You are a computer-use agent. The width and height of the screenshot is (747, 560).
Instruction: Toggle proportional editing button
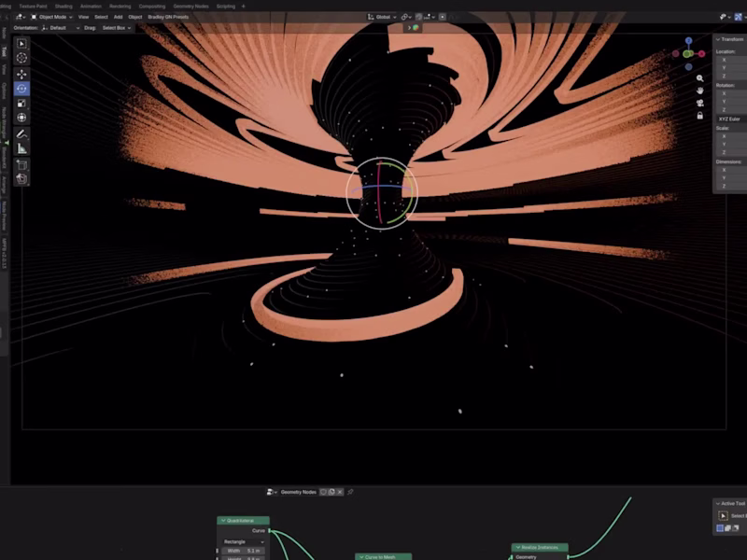tap(443, 17)
